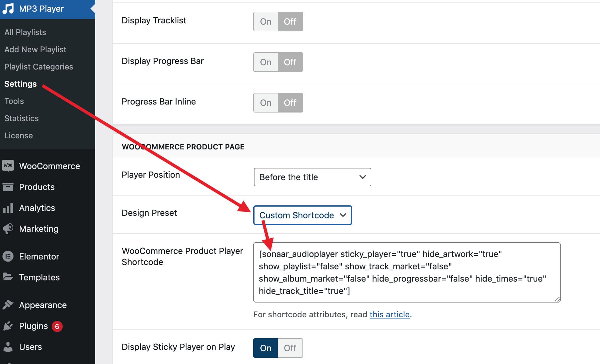
Task: Open Elementor admin menu
Action: click(48, 256)
